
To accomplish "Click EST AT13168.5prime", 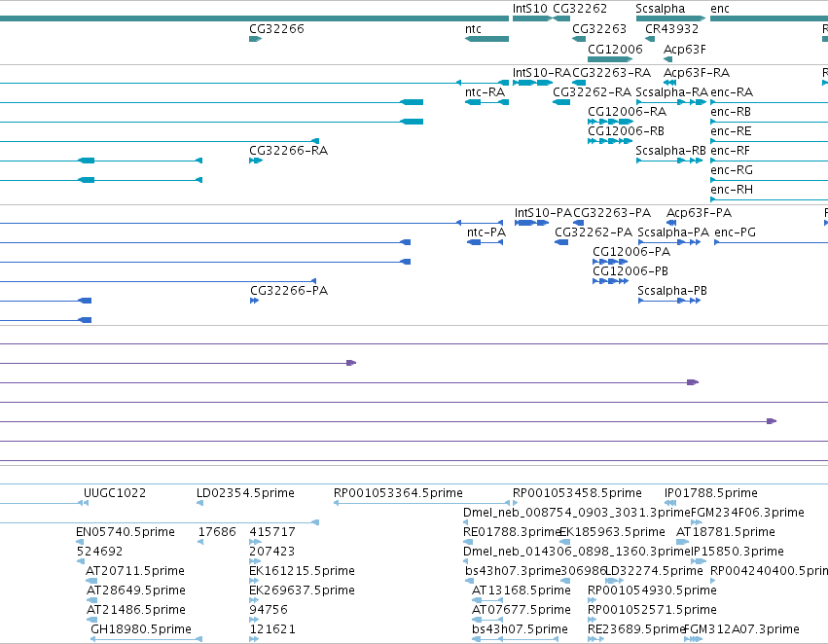I will point(522,590).
